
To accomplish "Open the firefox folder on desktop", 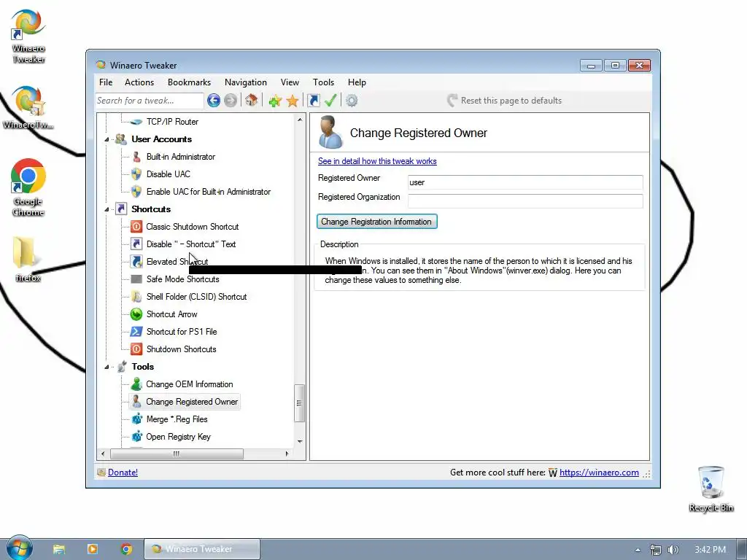I will pyautogui.click(x=28, y=259).
